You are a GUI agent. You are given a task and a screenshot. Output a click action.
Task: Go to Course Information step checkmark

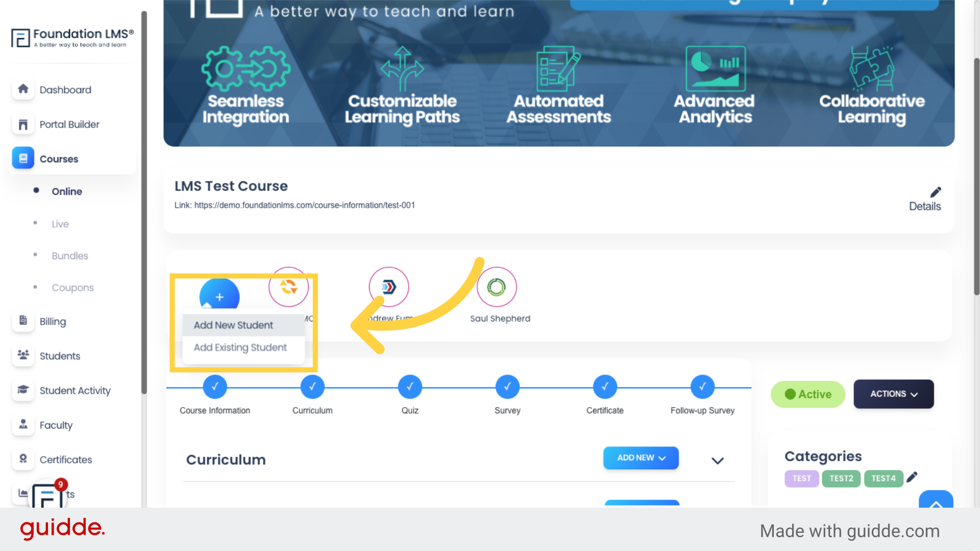pyautogui.click(x=215, y=387)
